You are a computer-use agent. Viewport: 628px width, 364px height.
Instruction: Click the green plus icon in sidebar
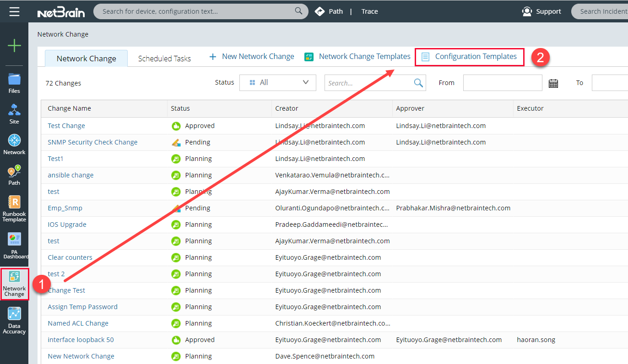coord(14,46)
